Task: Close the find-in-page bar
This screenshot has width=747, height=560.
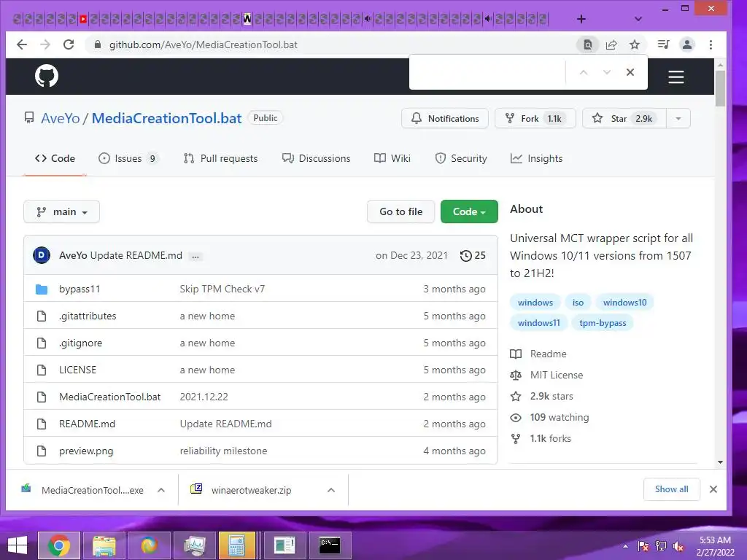Action: 630,72
